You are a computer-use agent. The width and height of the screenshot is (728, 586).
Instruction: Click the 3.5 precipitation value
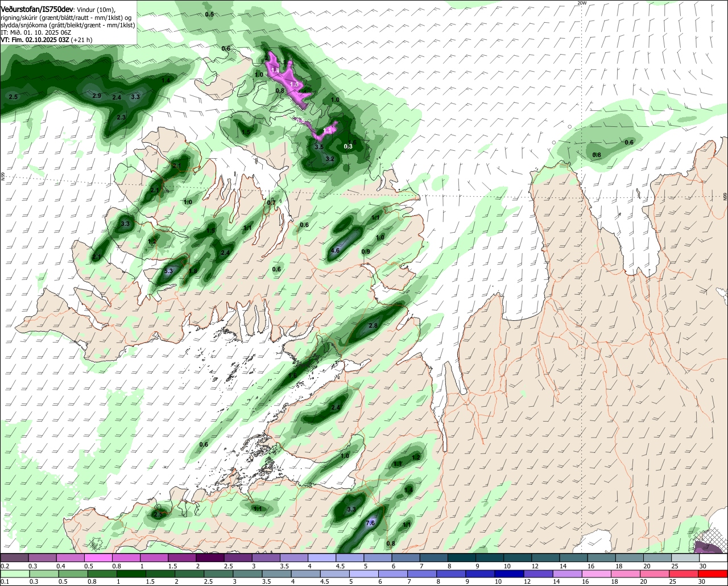(x=319, y=147)
